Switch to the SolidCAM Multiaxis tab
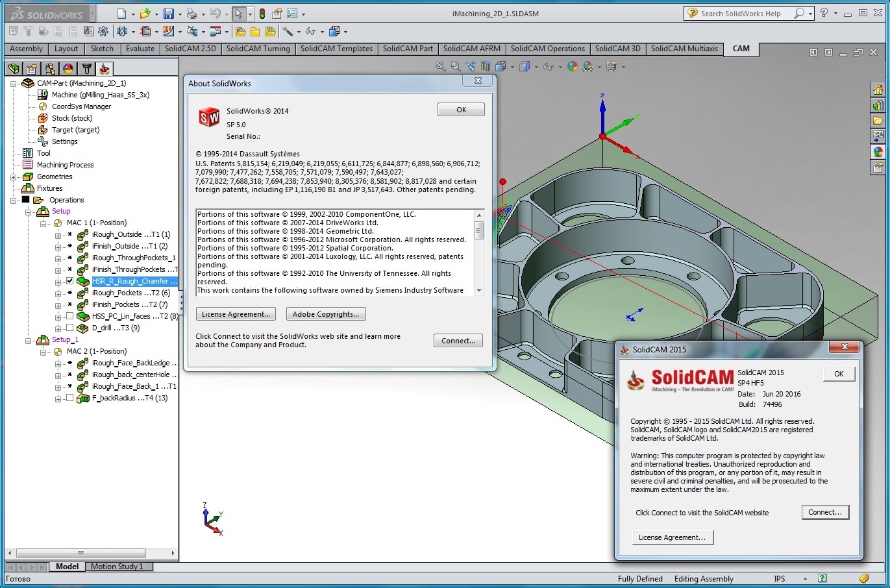The height and width of the screenshot is (588, 890). point(684,49)
